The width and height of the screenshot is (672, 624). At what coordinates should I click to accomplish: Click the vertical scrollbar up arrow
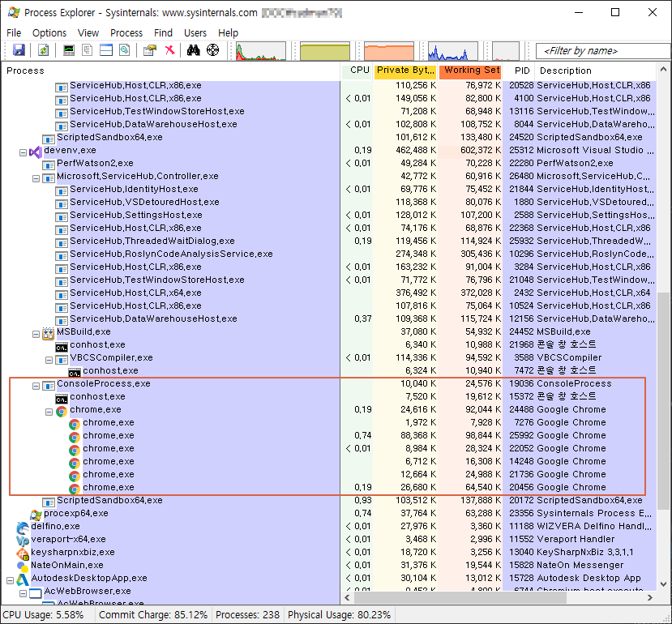click(663, 69)
